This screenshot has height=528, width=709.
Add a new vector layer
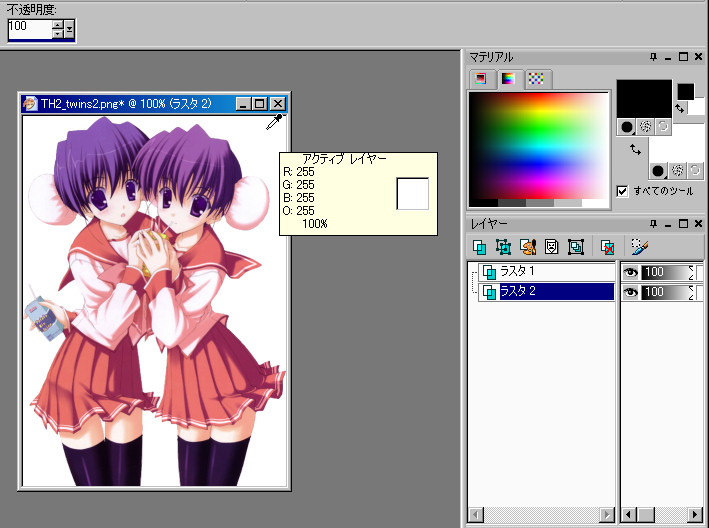point(503,247)
